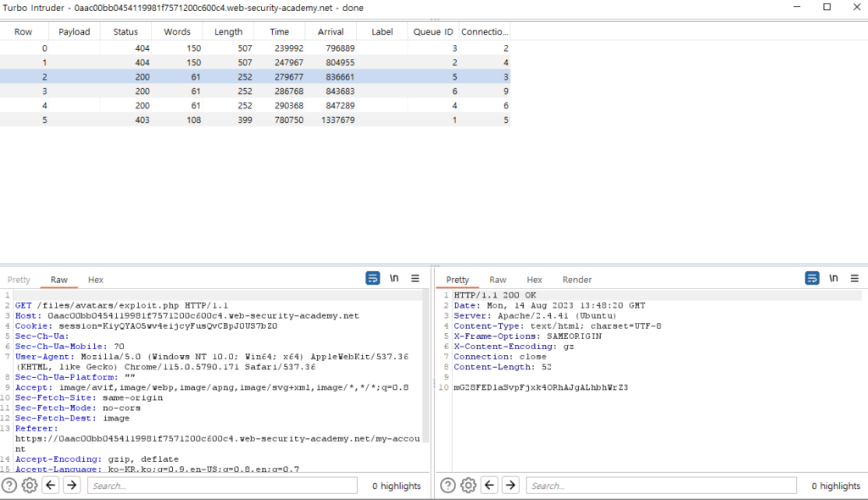Select the response Pretty tab

click(457, 280)
